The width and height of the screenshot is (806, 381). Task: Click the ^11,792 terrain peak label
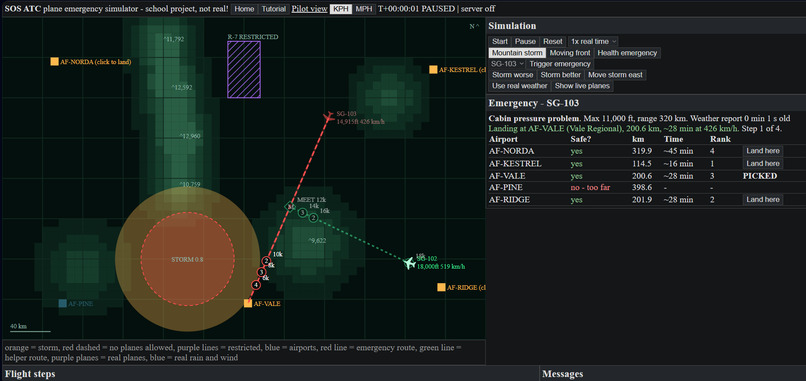pyautogui.click(x=173, y=39)
